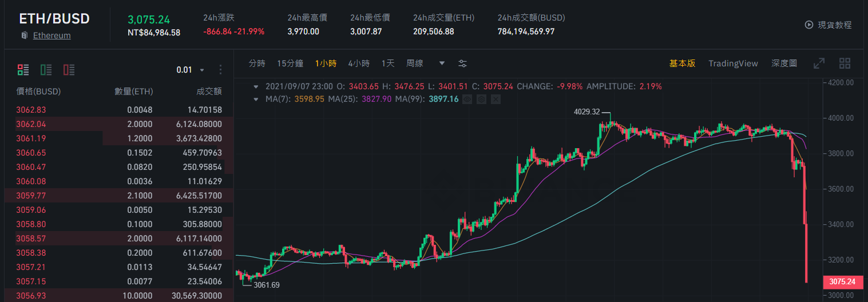Show buy orders only in order book

46,70
